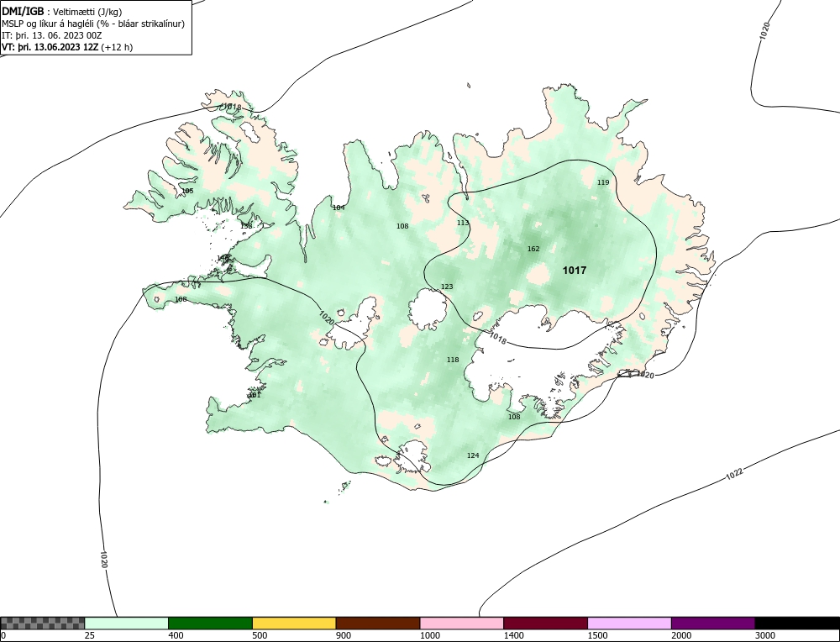Click the 1500 tick label under the colorbar
Image resolution: width=840 pixels, height=642 pixels.
pyautogui.click(x=597, y=635)
